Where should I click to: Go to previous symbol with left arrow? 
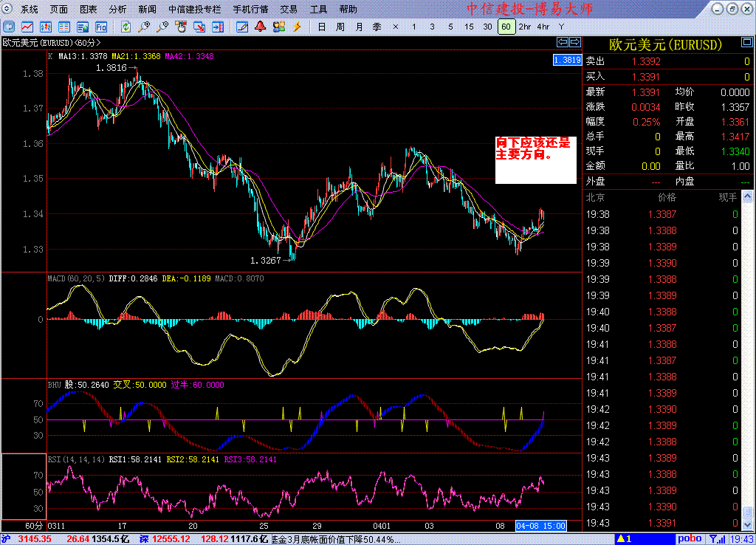[x=562, y=42]
